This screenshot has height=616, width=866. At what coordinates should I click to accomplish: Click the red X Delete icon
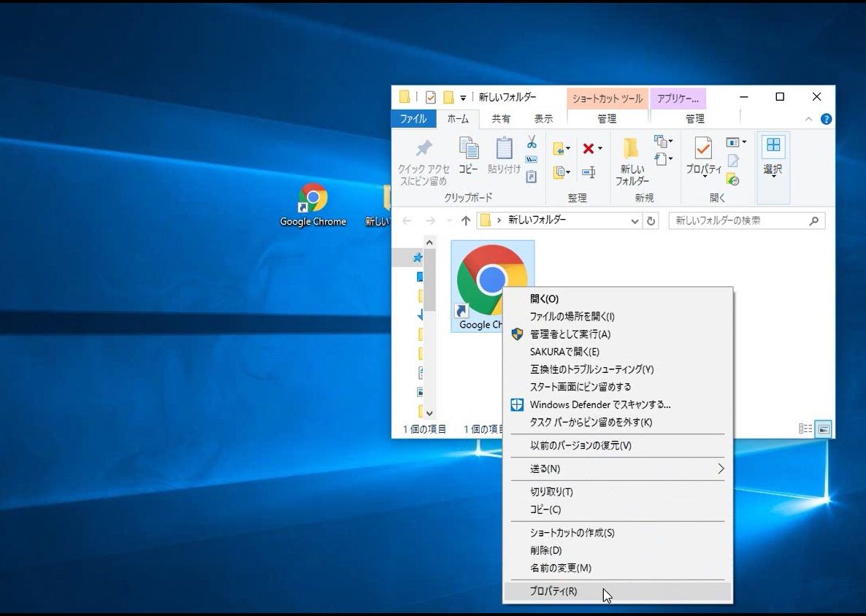click(589, 148)
